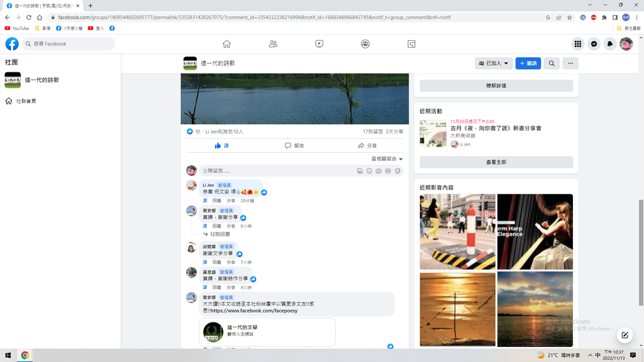Expand the 最相關留言 sort dropdown
This screenshot has width=644, height=362.
[x=387, y=159]
